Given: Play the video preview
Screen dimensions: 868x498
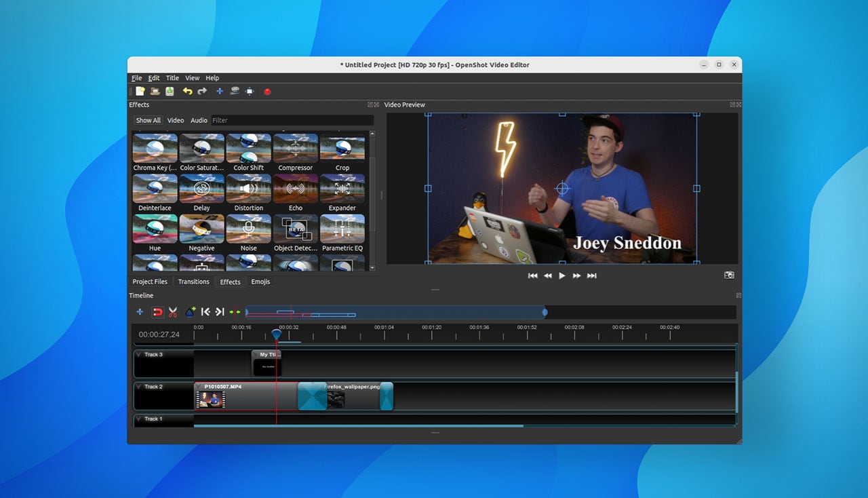Looking at the screenshot, I should 561,275.
